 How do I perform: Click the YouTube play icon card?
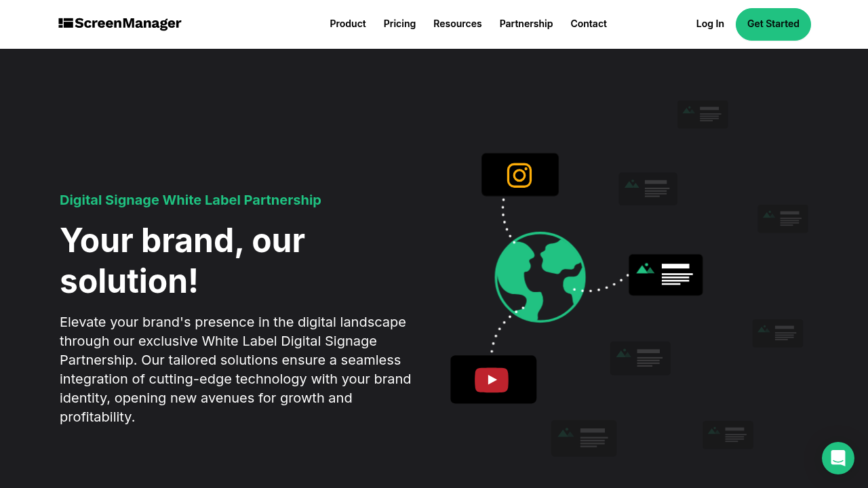pos(493,380)
